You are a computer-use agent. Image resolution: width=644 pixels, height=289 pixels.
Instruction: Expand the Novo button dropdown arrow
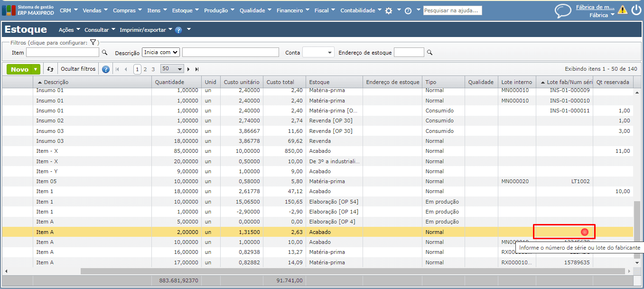pos(36,69)
